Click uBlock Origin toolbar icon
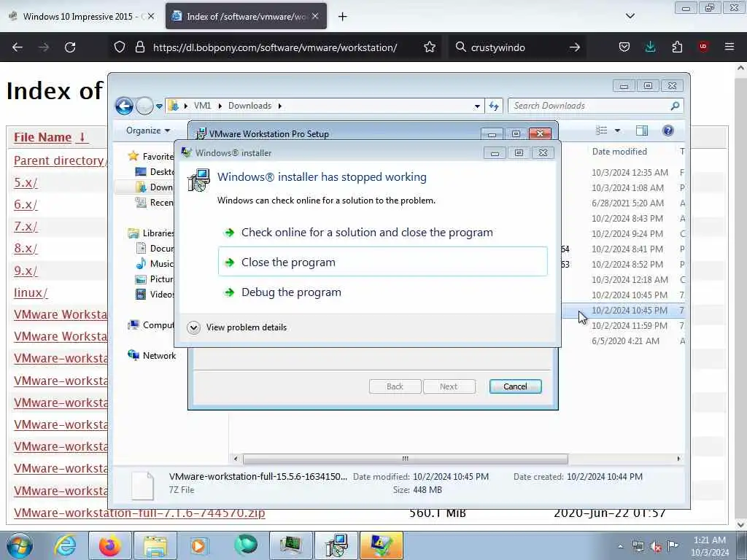This screenshot has height=560, width=747. pyautogui.click(x=703, y=47)
